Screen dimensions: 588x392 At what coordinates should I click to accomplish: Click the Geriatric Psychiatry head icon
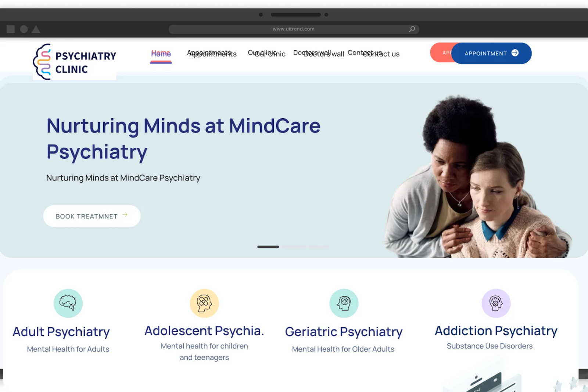(x=344, y=303)
